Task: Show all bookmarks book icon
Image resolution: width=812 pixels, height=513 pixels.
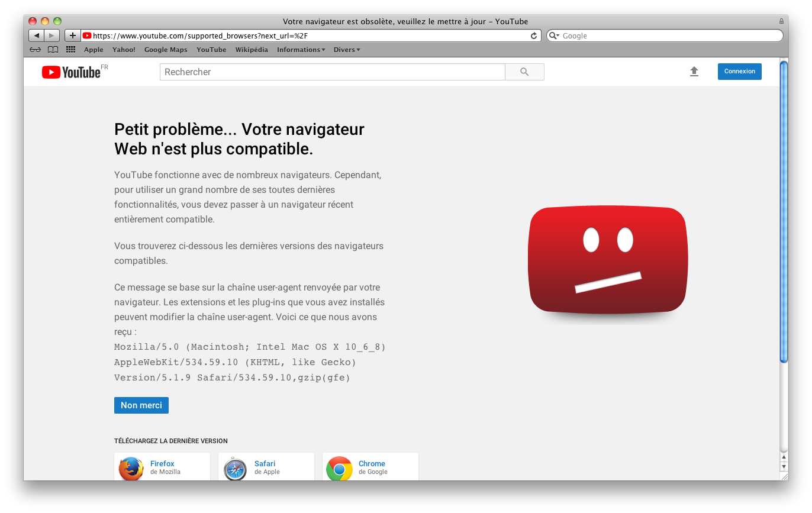Action: [53, 50]
